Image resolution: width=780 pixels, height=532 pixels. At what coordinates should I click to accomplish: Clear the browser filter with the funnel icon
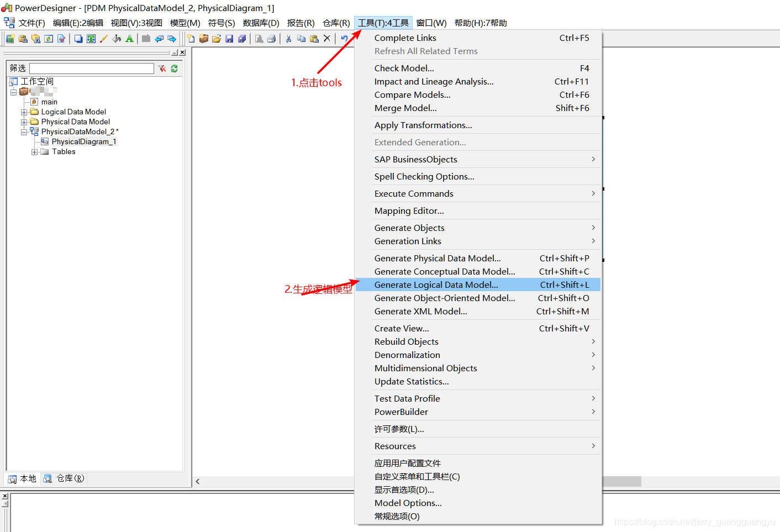[x=162, y=69]
